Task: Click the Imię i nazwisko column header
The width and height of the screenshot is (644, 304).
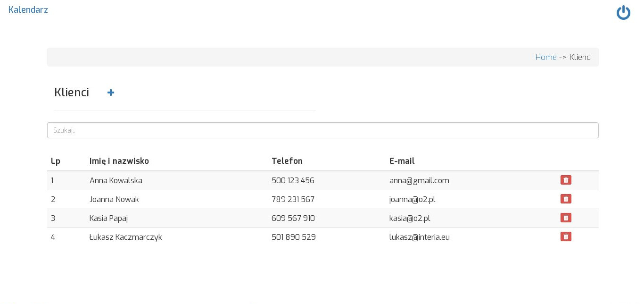Action: coord(119,161)
